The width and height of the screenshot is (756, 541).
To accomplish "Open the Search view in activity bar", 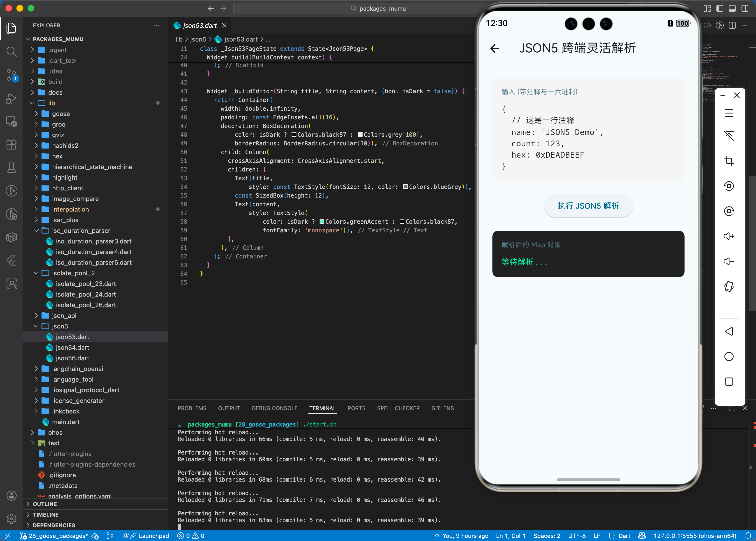I will tap(11, 51).
